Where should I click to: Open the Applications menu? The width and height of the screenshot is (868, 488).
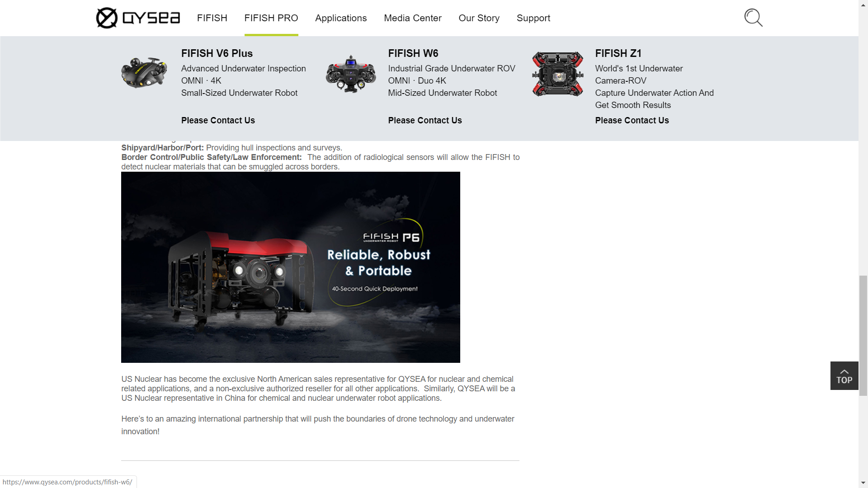tap(341, 18)
